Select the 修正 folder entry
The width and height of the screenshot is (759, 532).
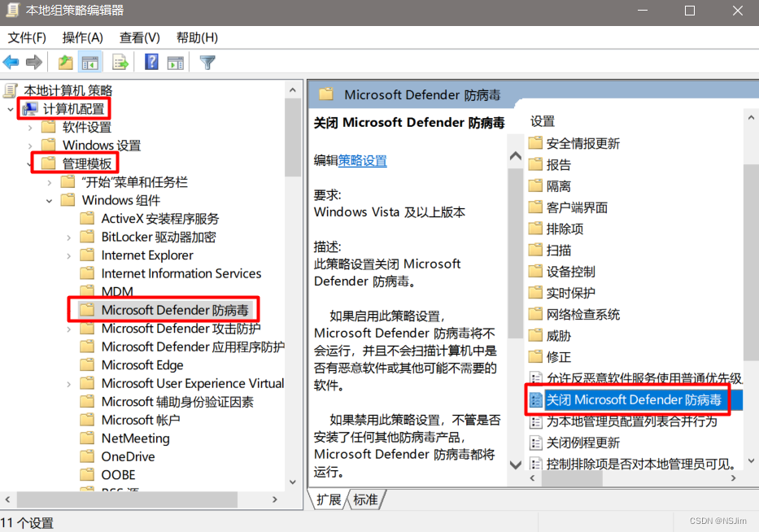[550, 357]
